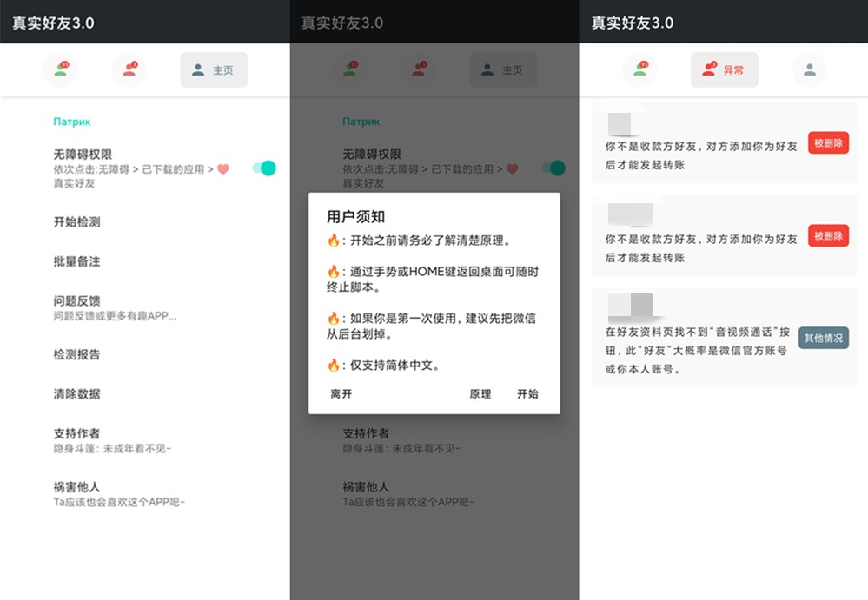
Task: Click the red 被删除 tag on the first friend
Action: pos(826,144)
